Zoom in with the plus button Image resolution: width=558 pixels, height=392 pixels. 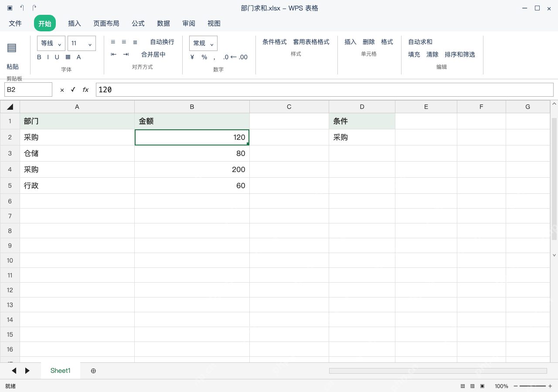[550, 386]
